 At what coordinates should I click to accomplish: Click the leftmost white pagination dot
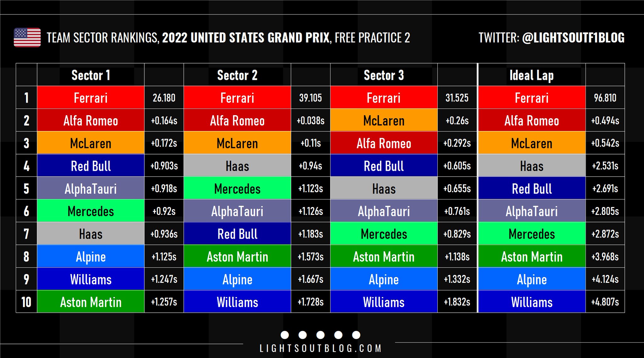coord(285,335)
